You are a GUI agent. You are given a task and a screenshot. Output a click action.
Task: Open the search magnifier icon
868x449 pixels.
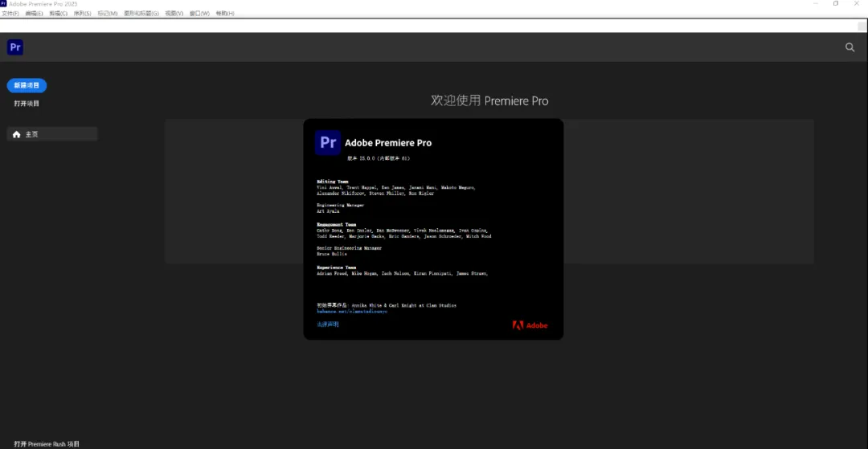pos(850,47)
